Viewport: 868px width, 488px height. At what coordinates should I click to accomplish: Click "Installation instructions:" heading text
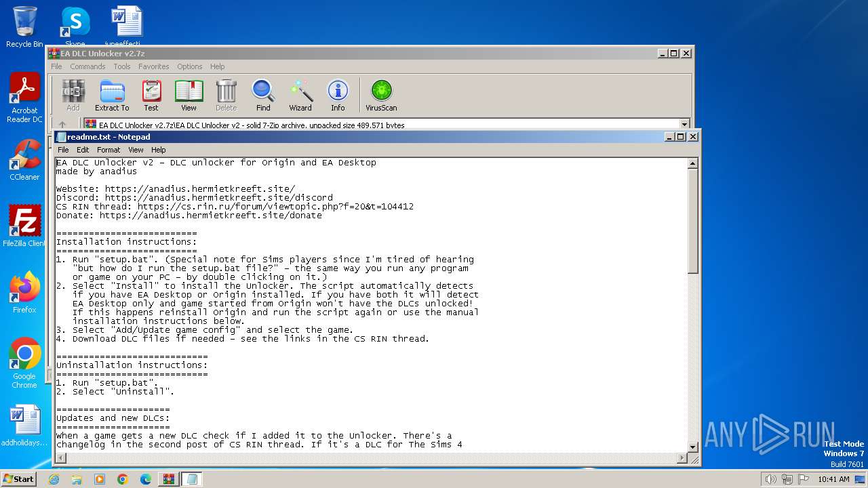127,242
